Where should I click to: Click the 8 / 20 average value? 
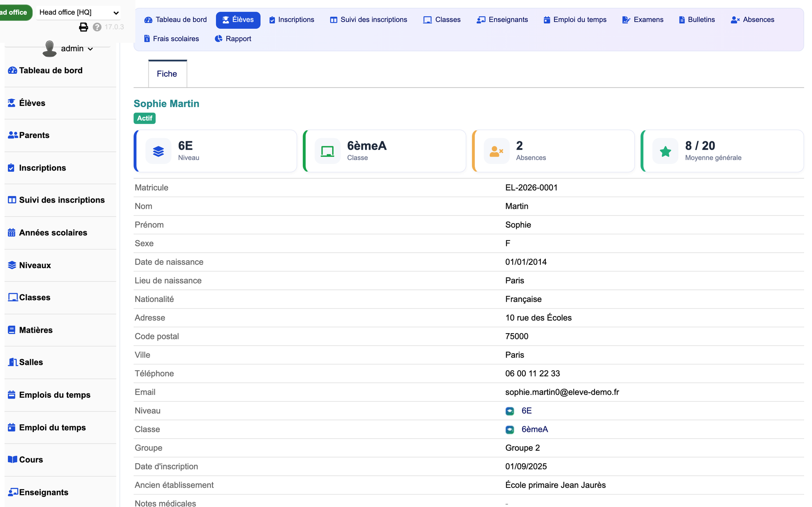[700, 146]
